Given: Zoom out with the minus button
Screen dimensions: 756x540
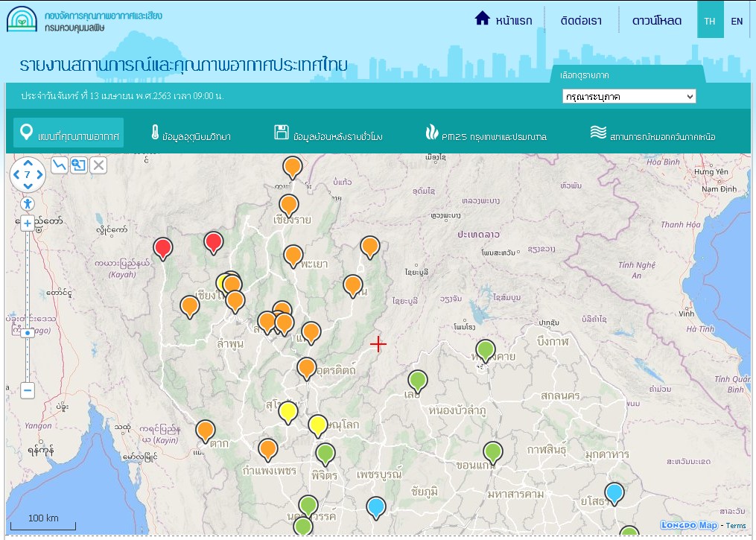Looking at the screenshot, I should pyautogui.click(x=28, y=390).
